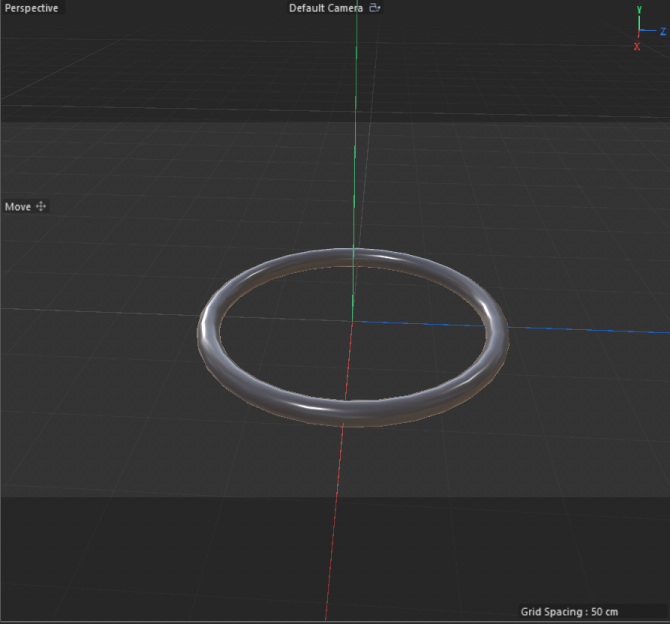Screen dimensions: 670x624
Task: Click the Perspective view label
Action: click(x=31, y=8)
